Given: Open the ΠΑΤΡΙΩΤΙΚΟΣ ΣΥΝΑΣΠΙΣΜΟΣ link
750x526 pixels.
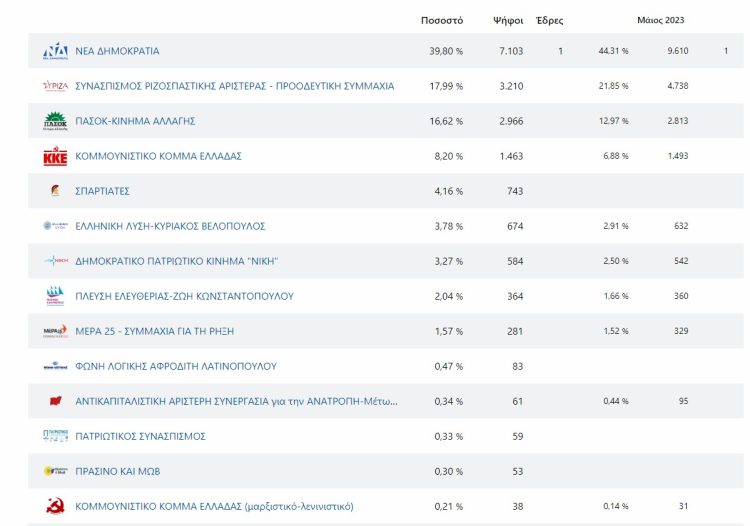Looking at the screenshot, I should [140, 436].
